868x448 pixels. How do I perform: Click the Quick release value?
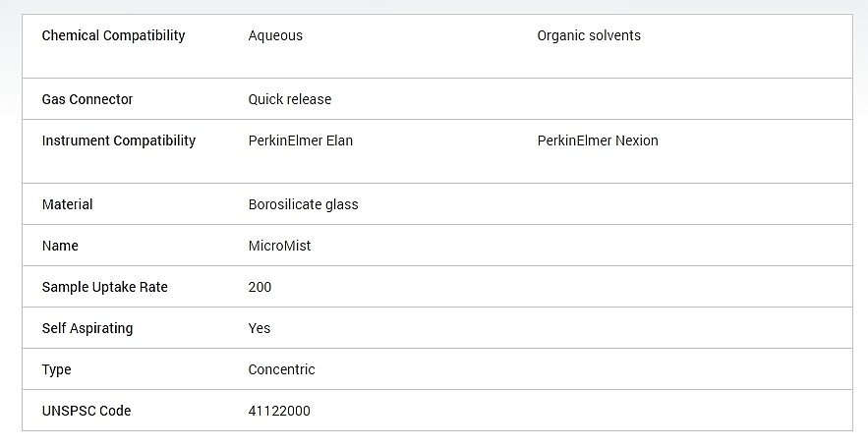pyautogui.click(x=290, y=99)
